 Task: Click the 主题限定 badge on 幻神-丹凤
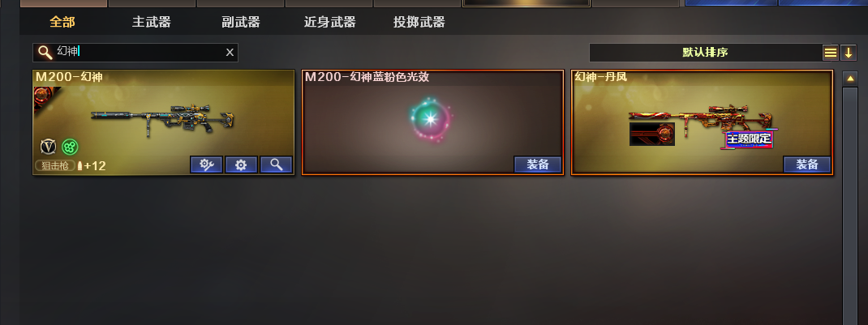(x=749, y=139)
